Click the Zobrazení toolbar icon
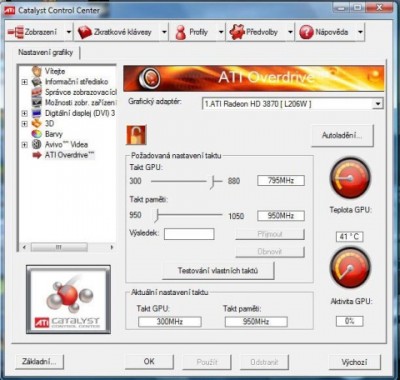This screenshot has width=400, height=380. point(15,32)
